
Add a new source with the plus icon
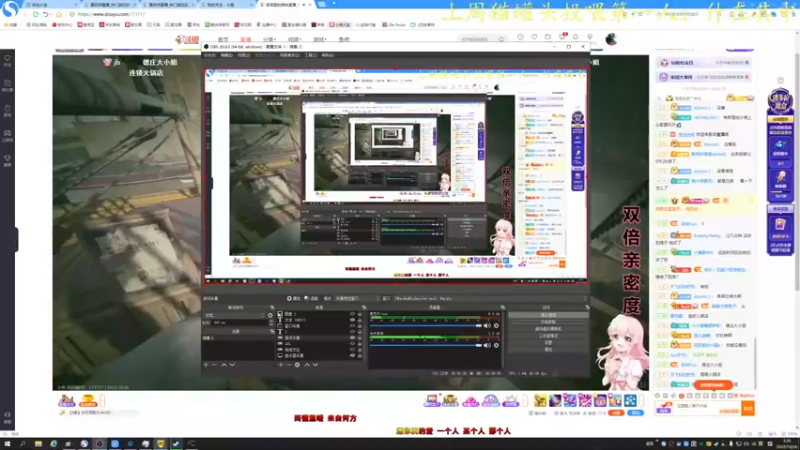pos(280,365)
